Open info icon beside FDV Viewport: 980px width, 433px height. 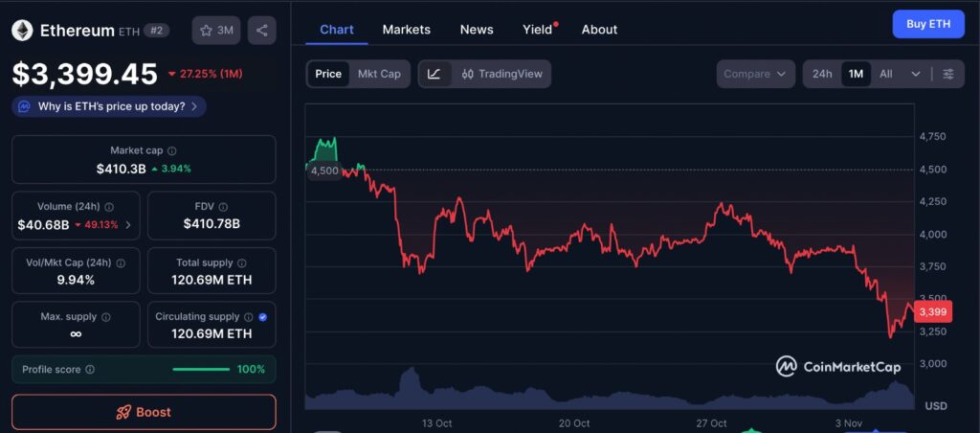pyautogui.click(x=223, y=207)
